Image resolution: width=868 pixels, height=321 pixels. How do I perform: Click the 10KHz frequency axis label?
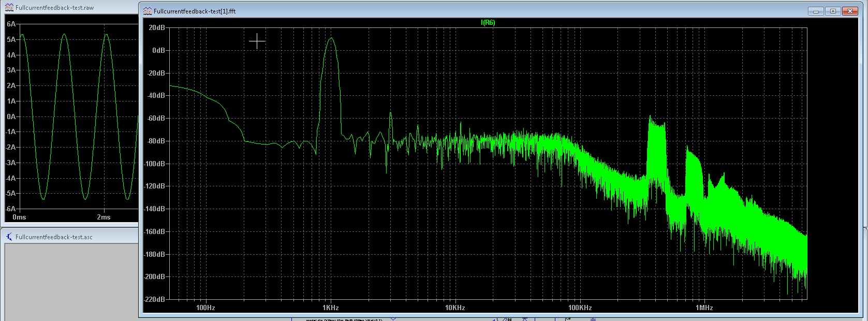[x=454, y=308]
